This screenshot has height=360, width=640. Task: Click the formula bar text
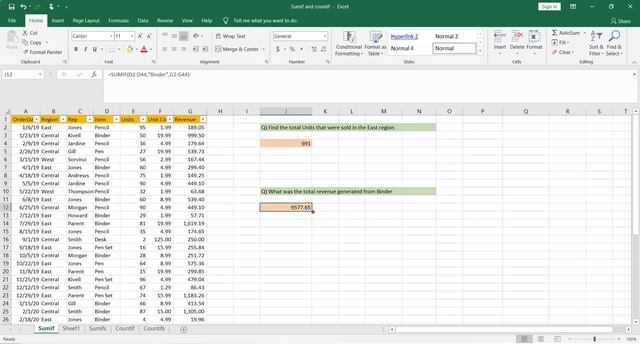[x=149, y=75]
